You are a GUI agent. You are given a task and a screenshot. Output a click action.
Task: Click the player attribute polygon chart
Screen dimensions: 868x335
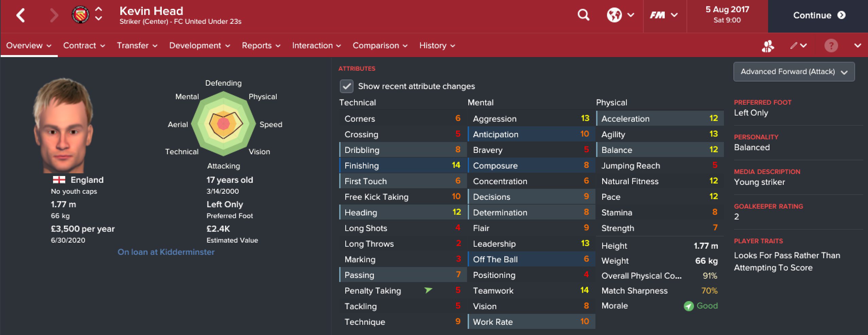[x=223, y=124]
